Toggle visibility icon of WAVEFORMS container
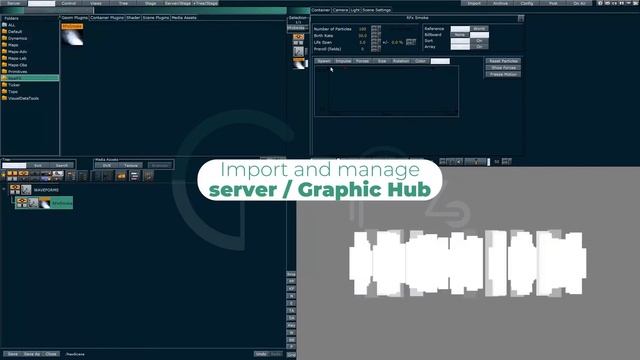Screen dimensions: 640x360 click(15, 187)
